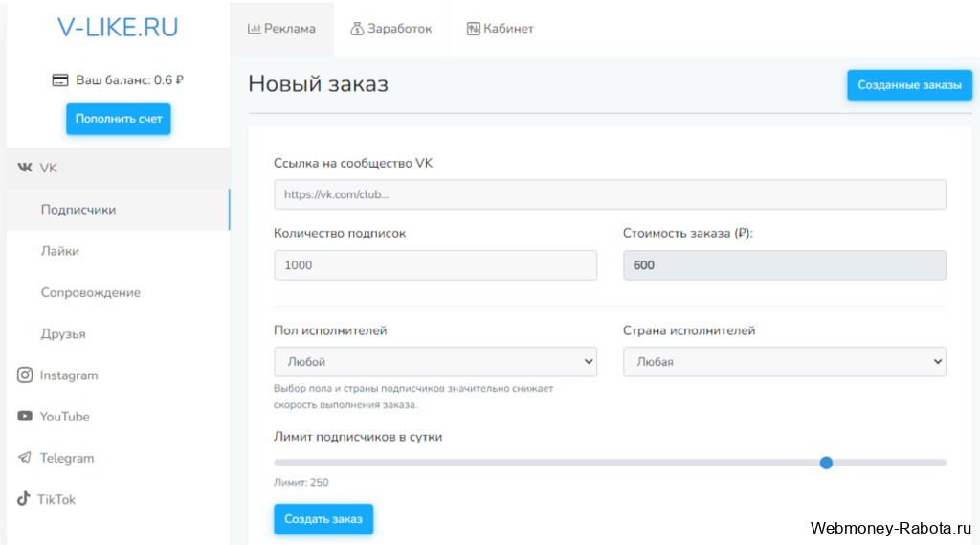Viewport: 980px width, 545px height.
Task: Click the Пополнить счет button
Action: point(118,119)
